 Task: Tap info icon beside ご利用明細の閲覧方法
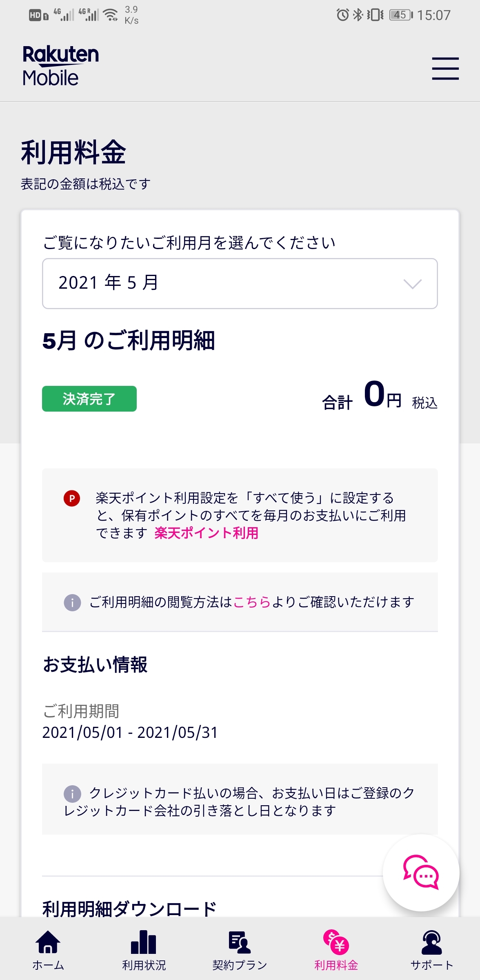click(x=72, y=602)
